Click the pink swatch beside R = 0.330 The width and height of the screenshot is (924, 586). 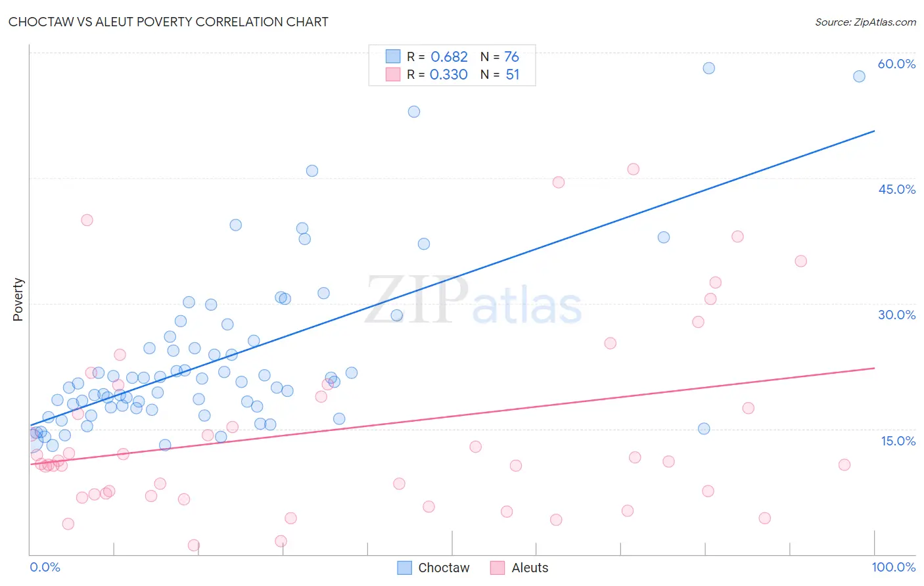tap(393, 74)
